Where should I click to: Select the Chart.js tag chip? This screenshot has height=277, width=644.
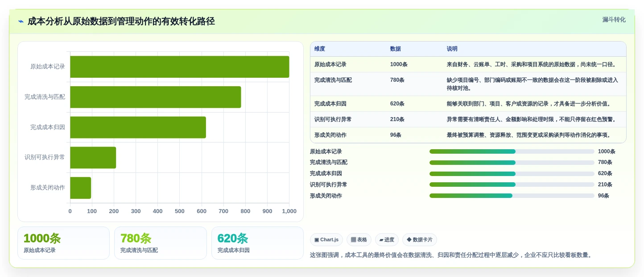326,239
